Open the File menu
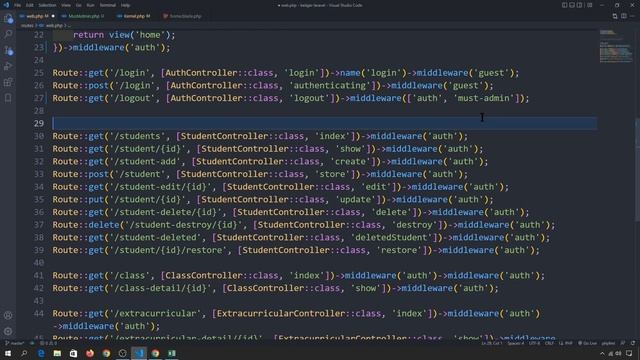 [x=18, y=5]
